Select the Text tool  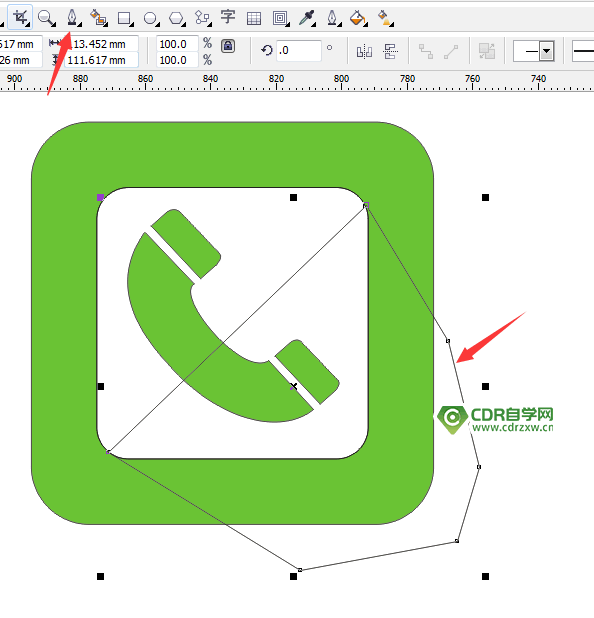pos(227,17)
